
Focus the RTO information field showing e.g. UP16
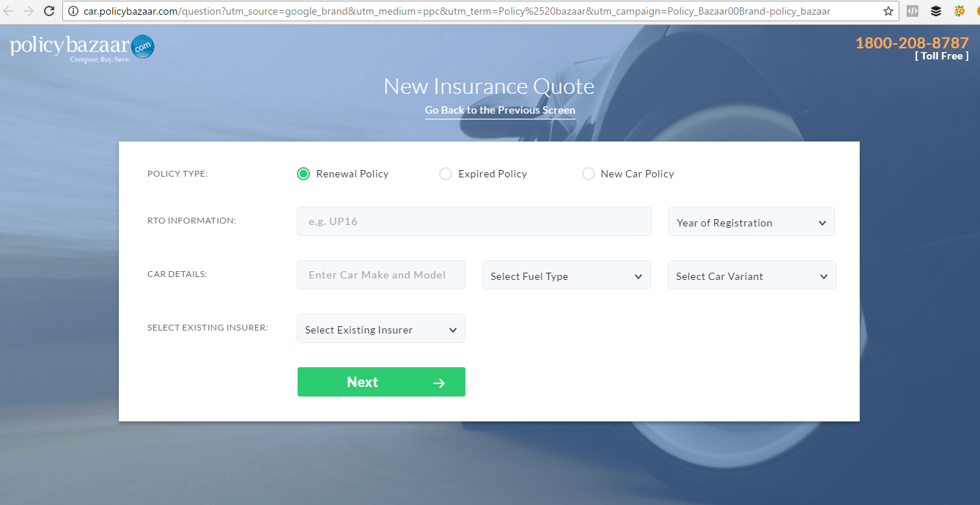coord(474,221)
